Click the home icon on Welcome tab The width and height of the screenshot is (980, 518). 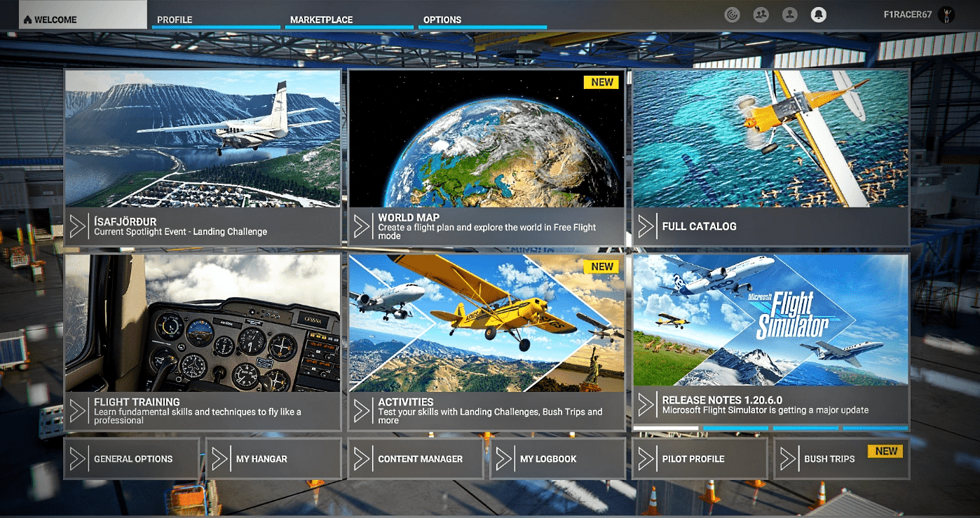coord(28,20)
